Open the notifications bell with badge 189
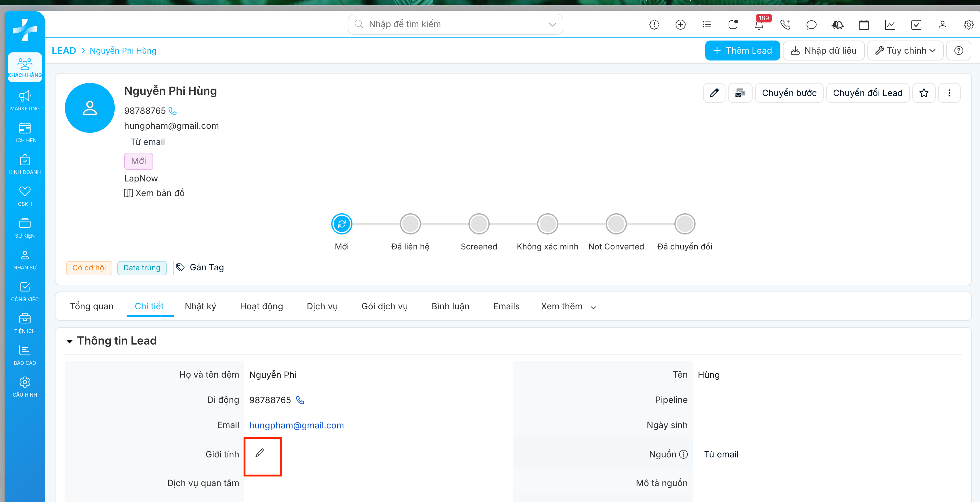Screen dimensions: 980x502 coord(759,25)
